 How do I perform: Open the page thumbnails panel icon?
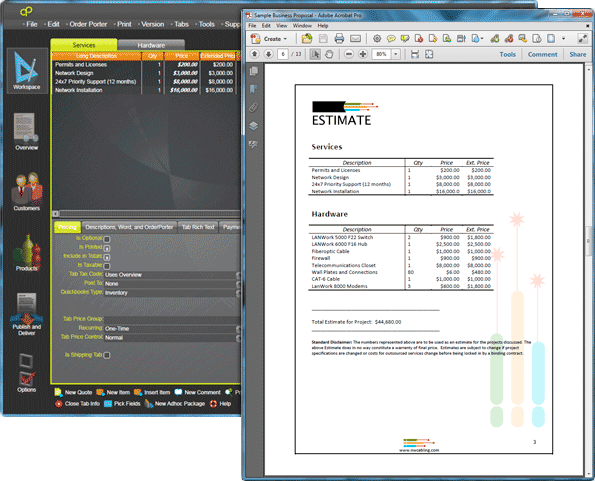point(254,71)
